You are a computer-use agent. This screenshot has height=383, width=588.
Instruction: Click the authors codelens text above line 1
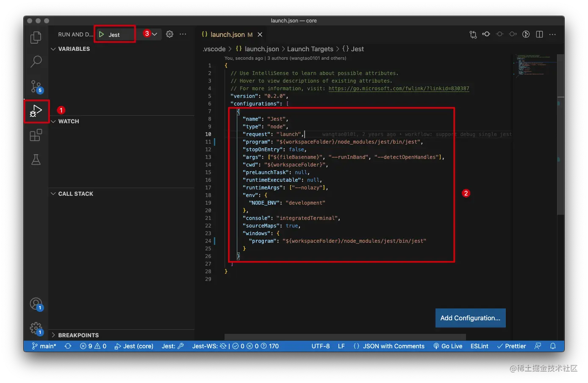[x=285, y=58]
